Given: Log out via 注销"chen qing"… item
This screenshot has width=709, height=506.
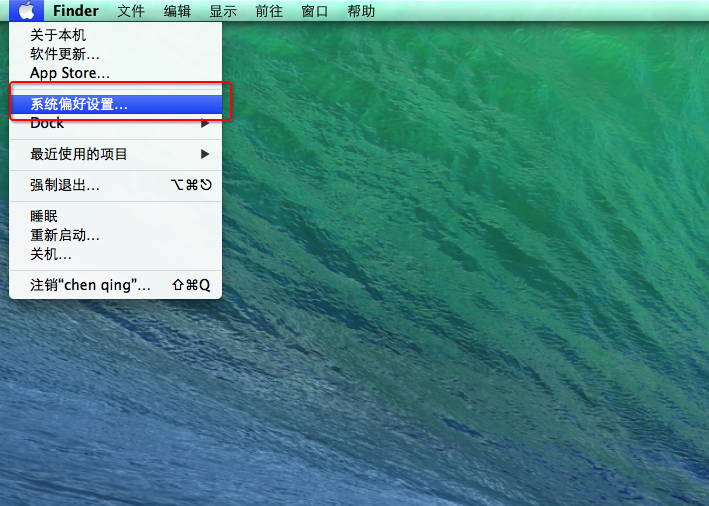Looking at the screenshot, I should click(x=90, y=285).
